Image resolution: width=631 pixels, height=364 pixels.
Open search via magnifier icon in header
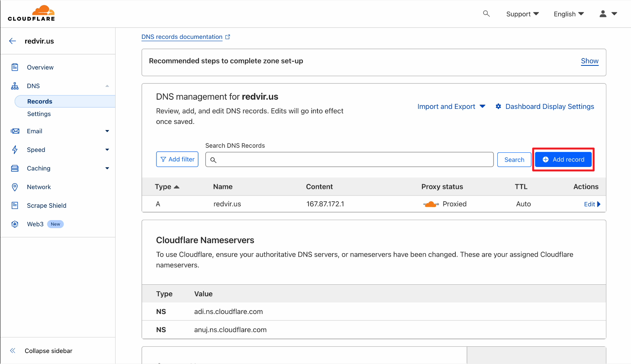point(486,14)
